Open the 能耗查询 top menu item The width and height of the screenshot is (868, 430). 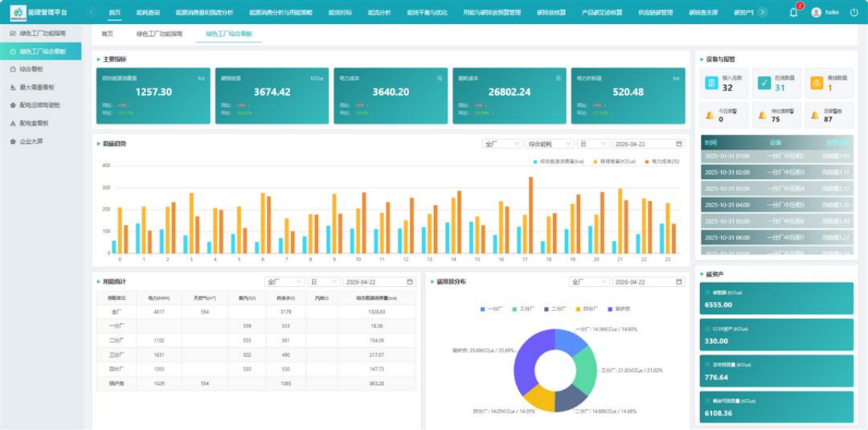click(x=148, y=12)
